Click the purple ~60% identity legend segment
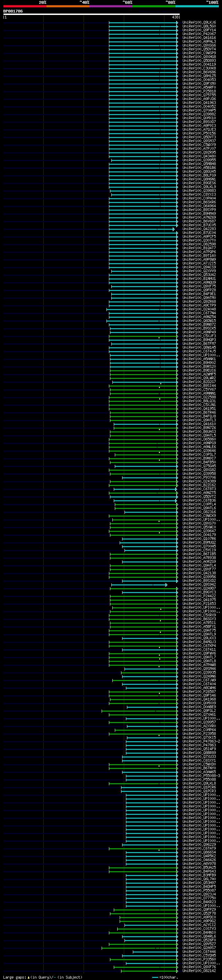 tap(111, 6)
